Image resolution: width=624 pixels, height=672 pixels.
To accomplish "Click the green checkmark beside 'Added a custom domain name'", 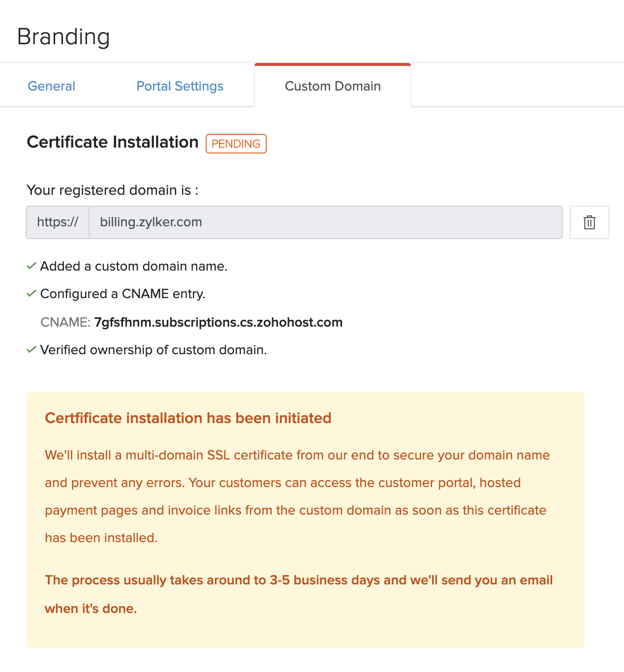I will pyautogui.click(x=31, y=266).
